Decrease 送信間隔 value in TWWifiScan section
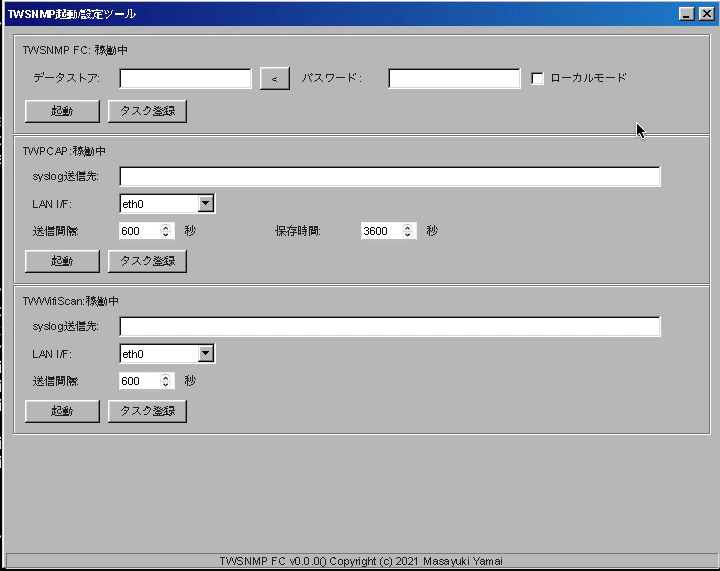This screenshot has width=720, height=571. click(165, 385)
